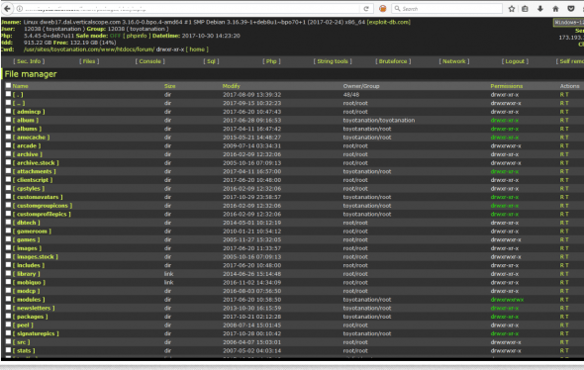584x370 pixels.
Task: Click the orange shield addon icon
Action: [x=383, y=9]
